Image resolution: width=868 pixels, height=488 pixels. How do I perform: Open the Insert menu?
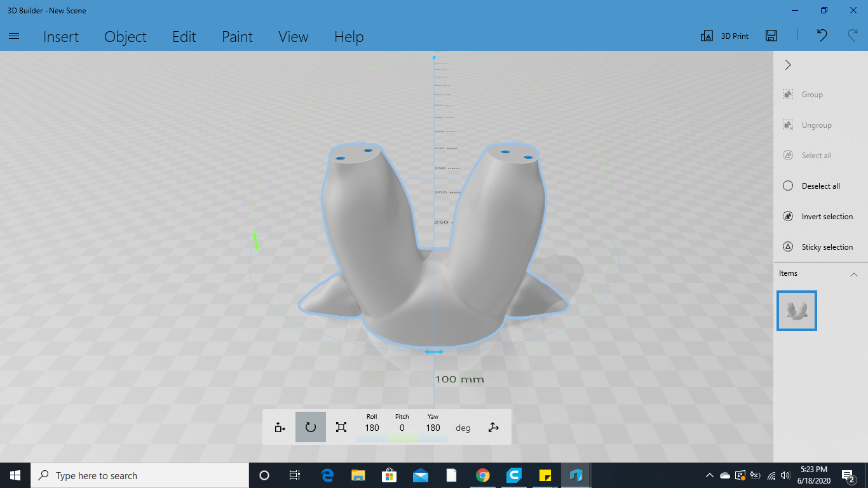[x=61, y=37]
